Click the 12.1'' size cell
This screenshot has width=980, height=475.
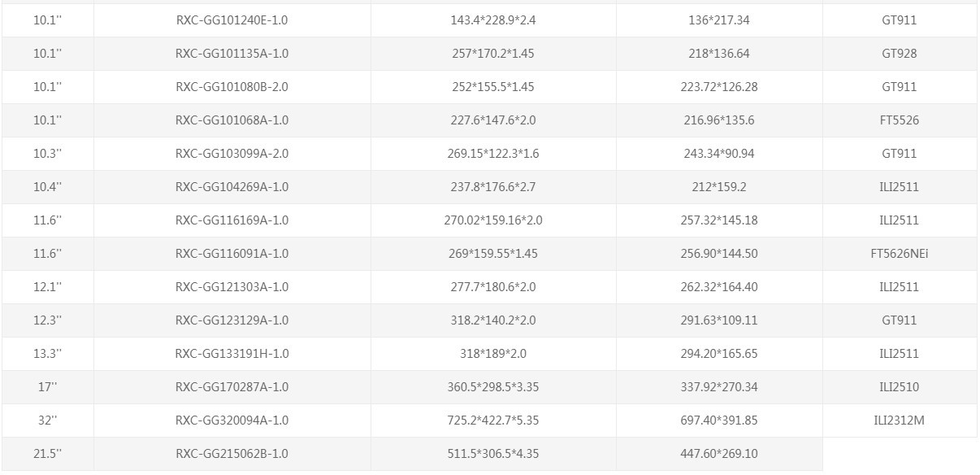point(48,287)
